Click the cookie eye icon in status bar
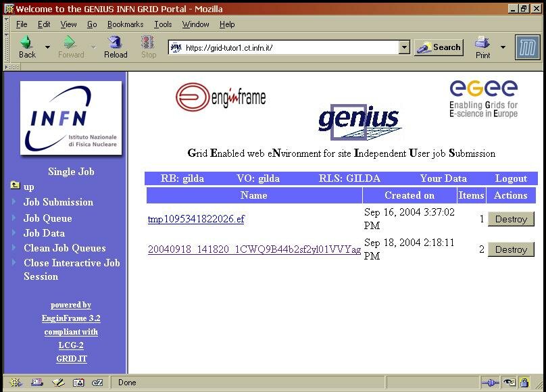Image resolution: width=546 pixels, height=392 pixels. (510, 383)
